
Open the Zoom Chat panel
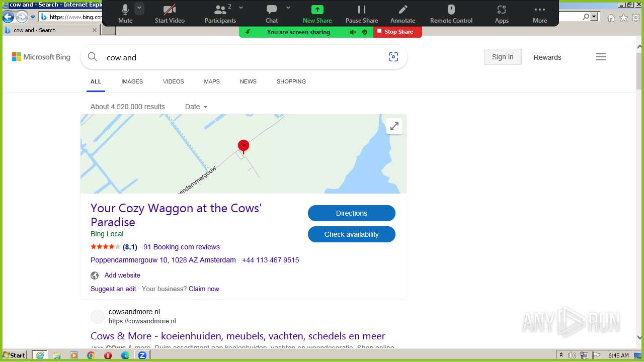(272, 14)
